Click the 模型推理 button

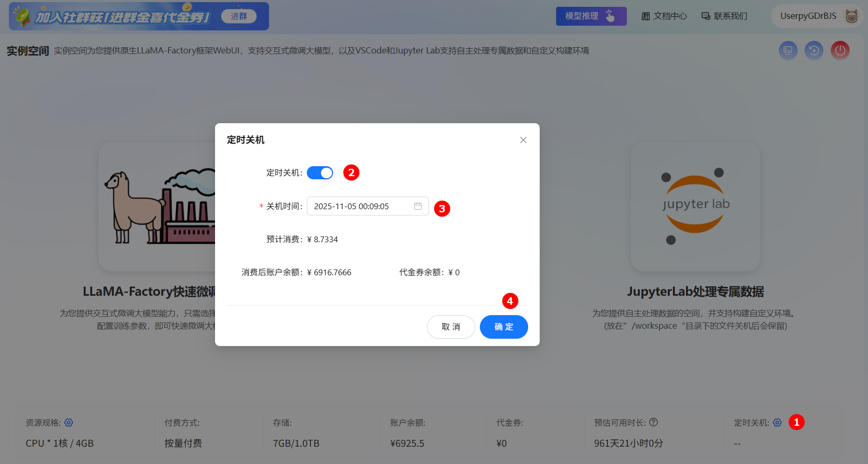click(591, 16)
